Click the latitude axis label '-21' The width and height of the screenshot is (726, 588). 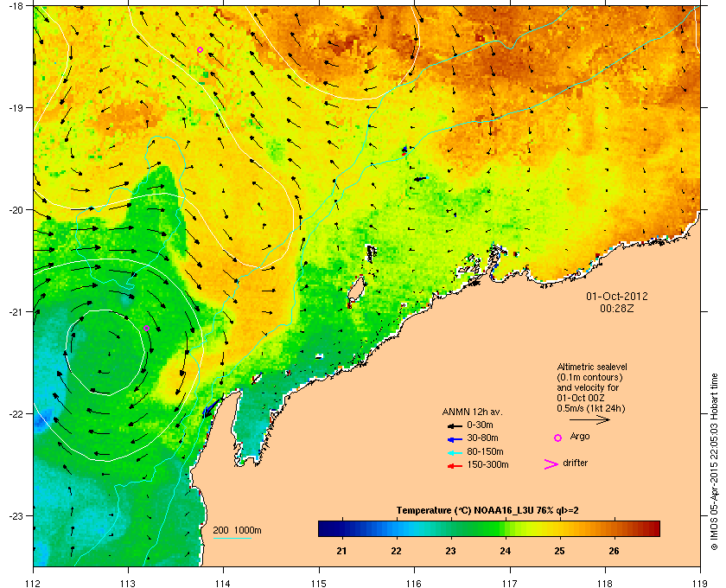pyautogui.click(x=16, y=312)
